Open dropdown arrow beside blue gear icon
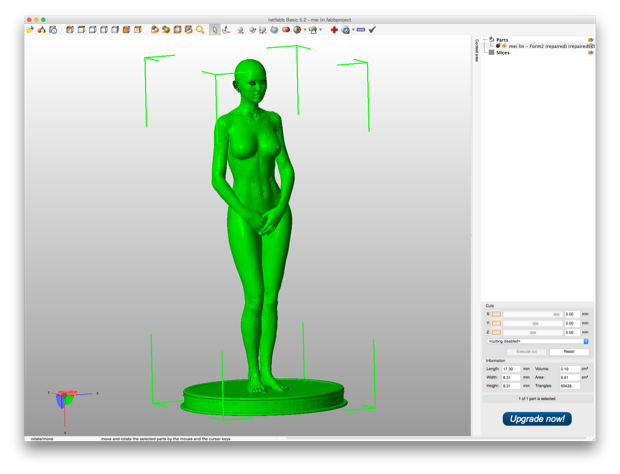 click(x=353, y=30)
